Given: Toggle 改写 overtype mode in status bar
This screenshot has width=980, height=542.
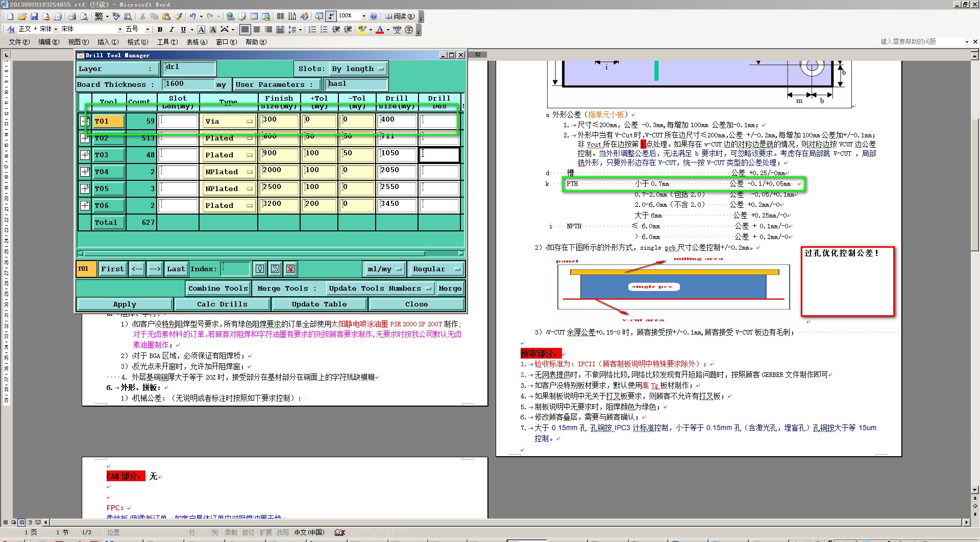Looking at the screenshot, I should click(283, 532).
